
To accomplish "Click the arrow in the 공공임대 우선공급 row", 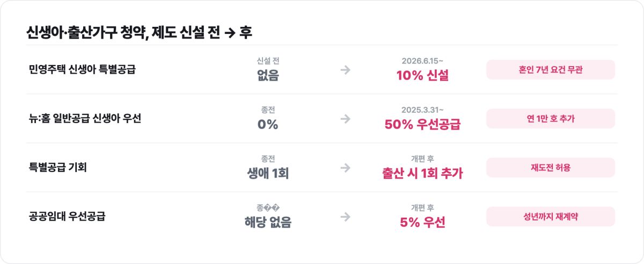I will [345, 217].
